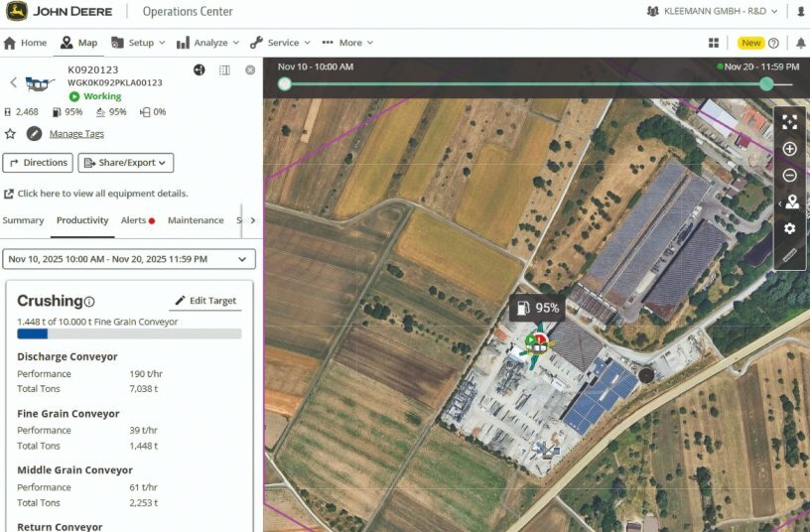810x532 pixels.
Task: Click the dark circular map marker
Action: [x=646, y=375]
